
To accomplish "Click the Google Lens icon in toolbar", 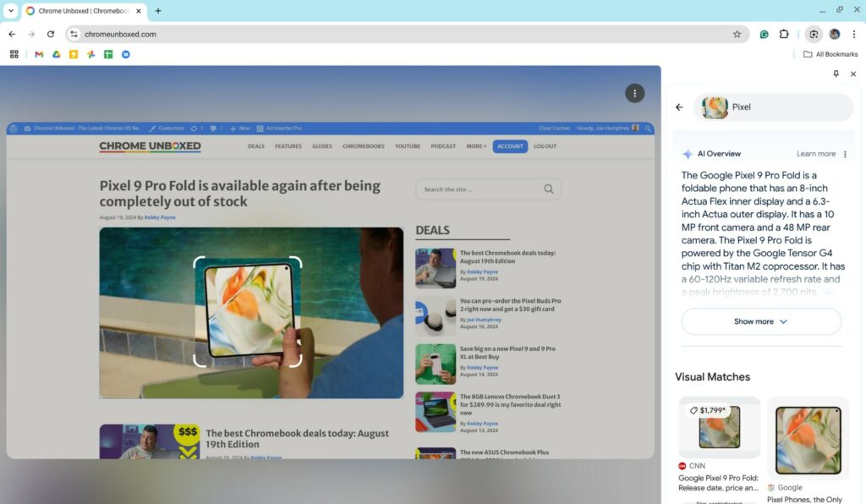I will 813,34.
